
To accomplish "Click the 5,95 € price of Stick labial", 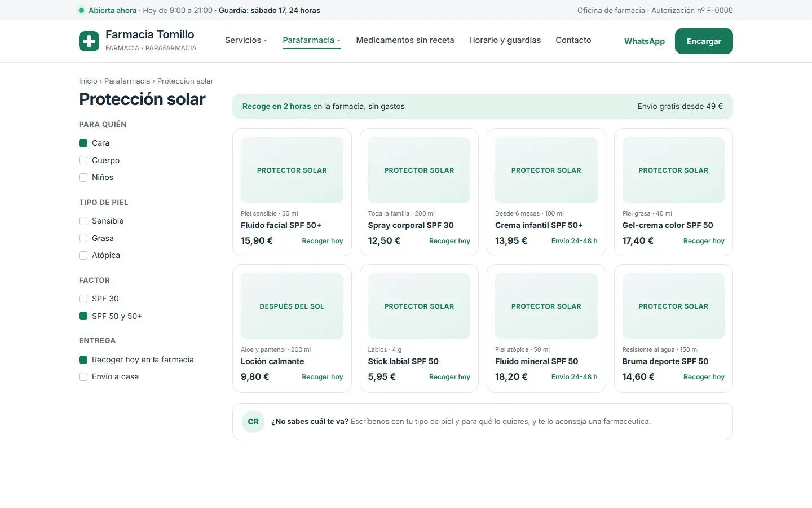I will pos(382,376).
